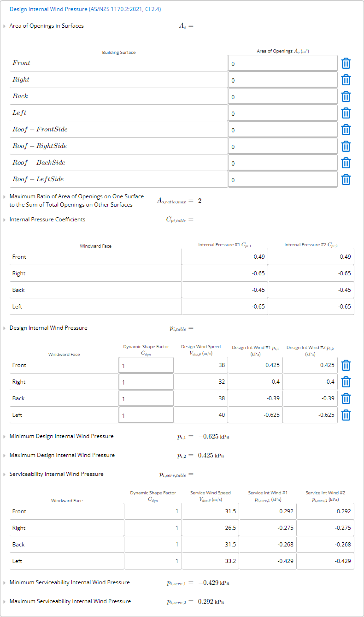
Task: Click Right row label in pressure coefficients table
Action: point(19,273)
